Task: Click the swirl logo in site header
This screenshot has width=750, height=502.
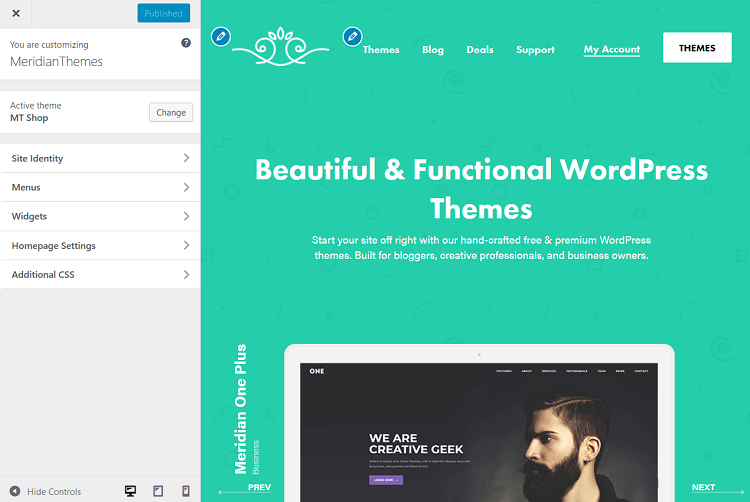Action: 281,46
